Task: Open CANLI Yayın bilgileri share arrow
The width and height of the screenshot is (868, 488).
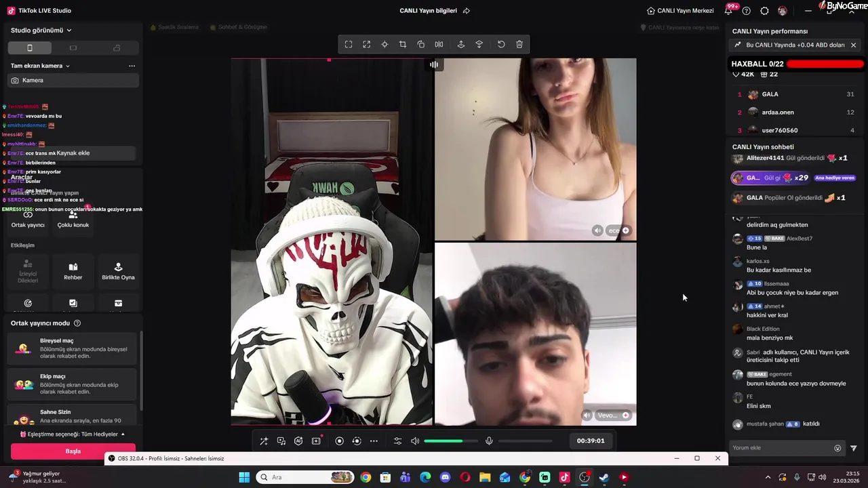Action: (x=467, y=11)
